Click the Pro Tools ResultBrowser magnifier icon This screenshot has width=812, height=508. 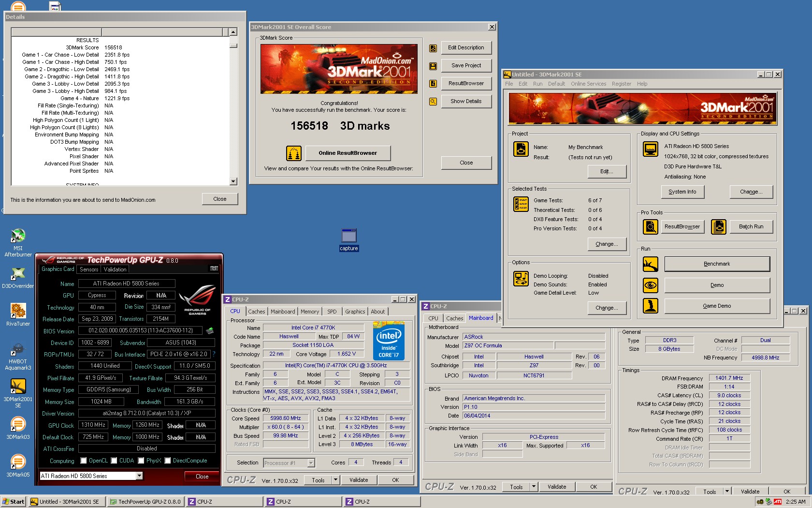coord(651,226)
